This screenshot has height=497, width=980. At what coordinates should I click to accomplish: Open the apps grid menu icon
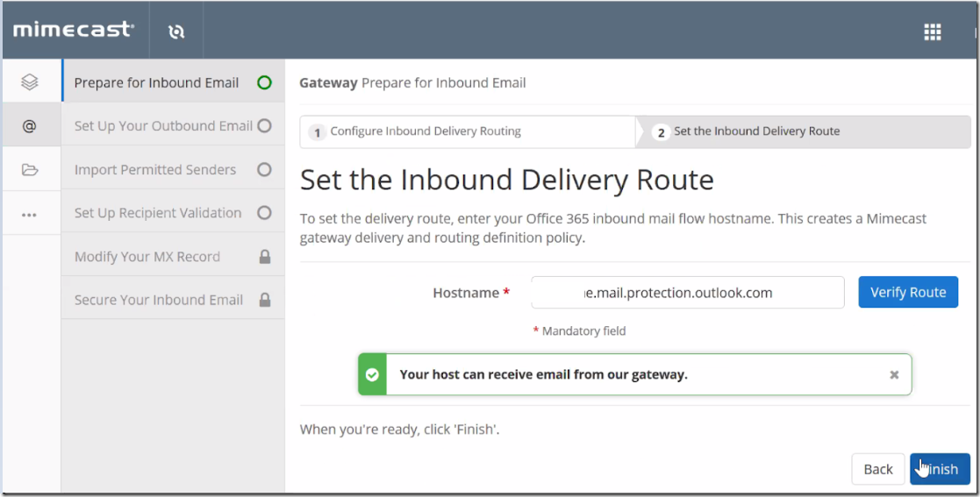[933, 32]
